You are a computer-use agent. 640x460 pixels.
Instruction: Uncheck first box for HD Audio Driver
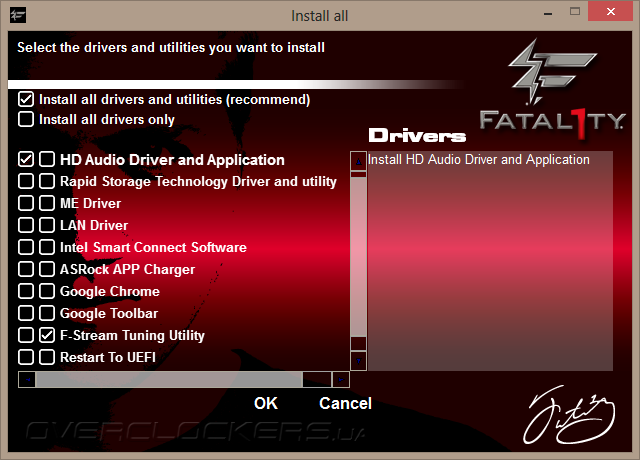pos(26,159)
